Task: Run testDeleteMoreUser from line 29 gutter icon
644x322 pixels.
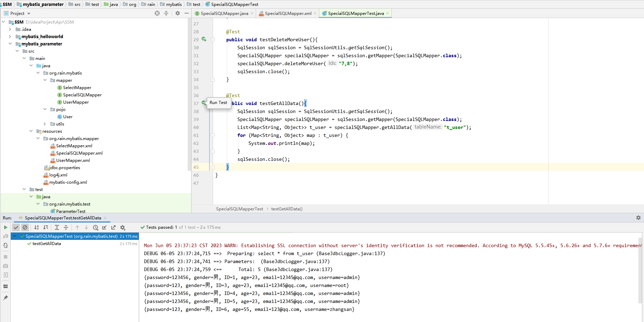Action: coord(204,40)
